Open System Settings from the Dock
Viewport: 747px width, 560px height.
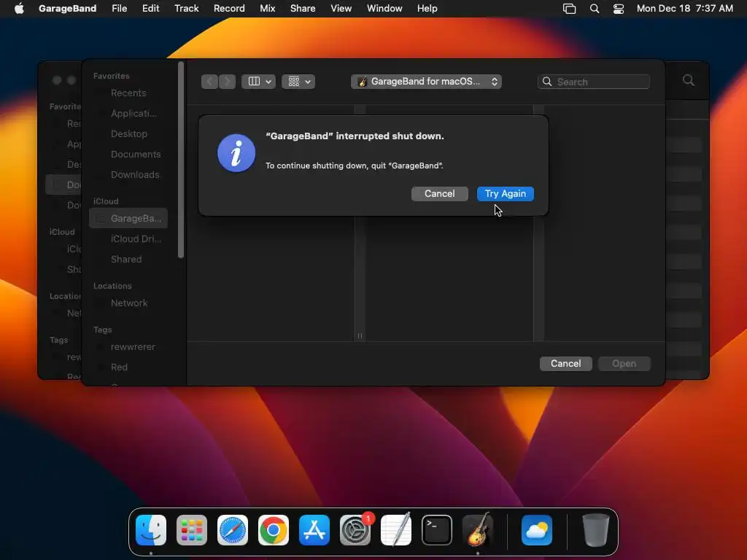355,530
